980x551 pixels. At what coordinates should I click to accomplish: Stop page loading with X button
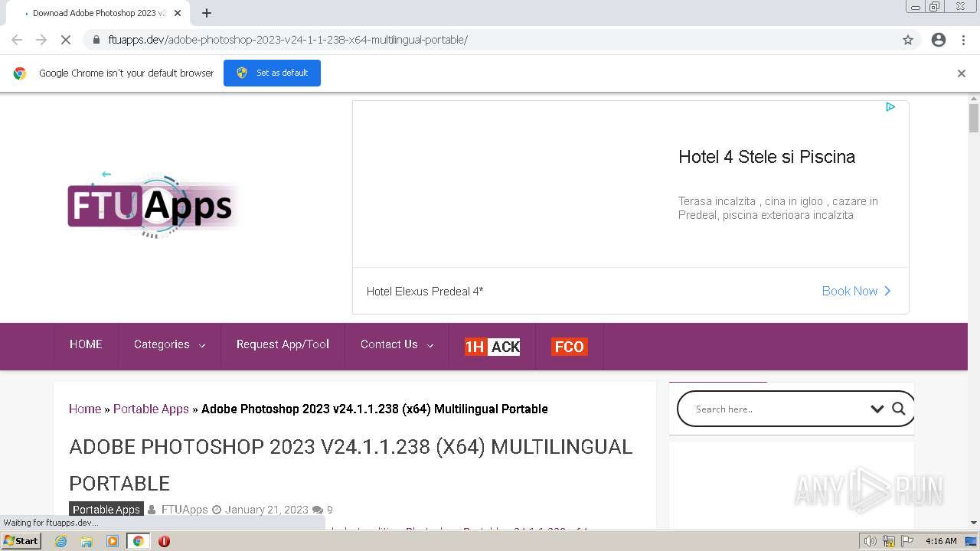tap(66, 40)
